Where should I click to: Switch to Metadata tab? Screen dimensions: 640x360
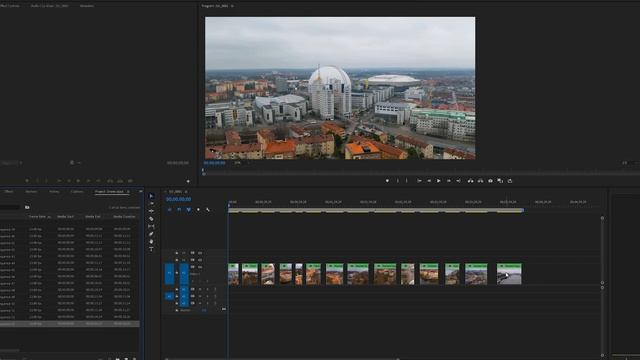coord(87,6)
